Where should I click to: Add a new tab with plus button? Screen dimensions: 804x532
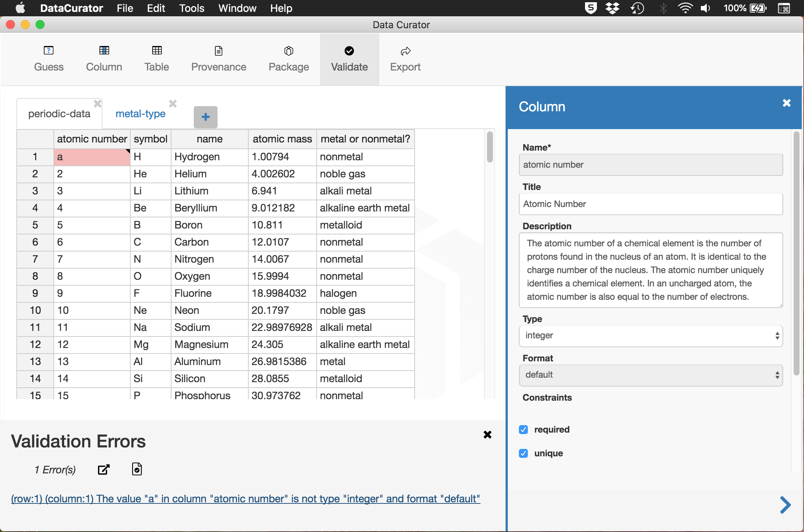point(205,117)
